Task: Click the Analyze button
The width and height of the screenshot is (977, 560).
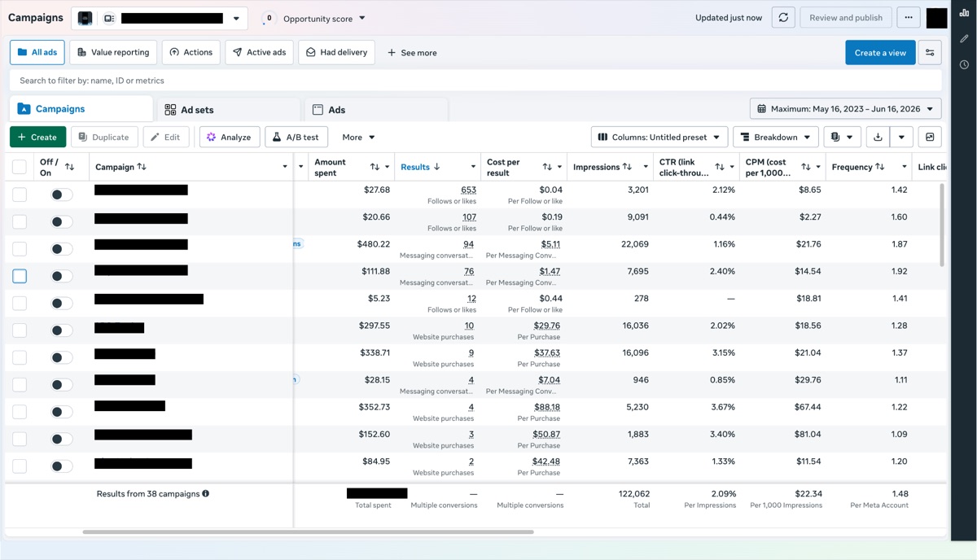Action: (230, 138)
